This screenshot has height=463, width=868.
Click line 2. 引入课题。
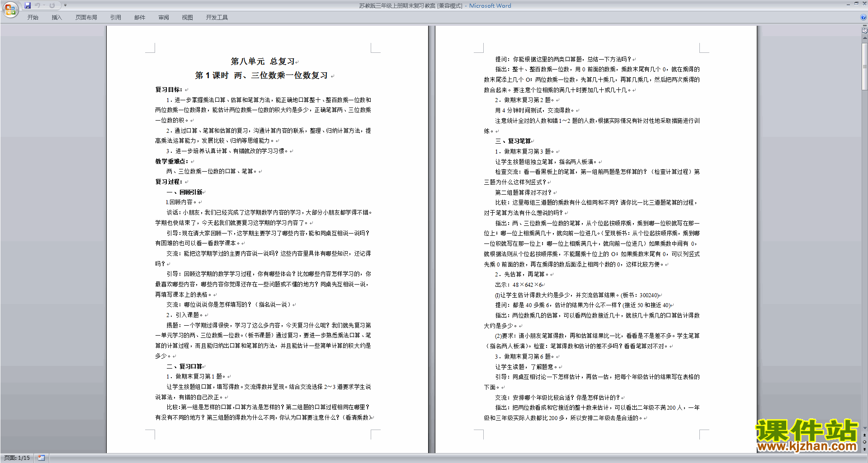tap(185, 315)
